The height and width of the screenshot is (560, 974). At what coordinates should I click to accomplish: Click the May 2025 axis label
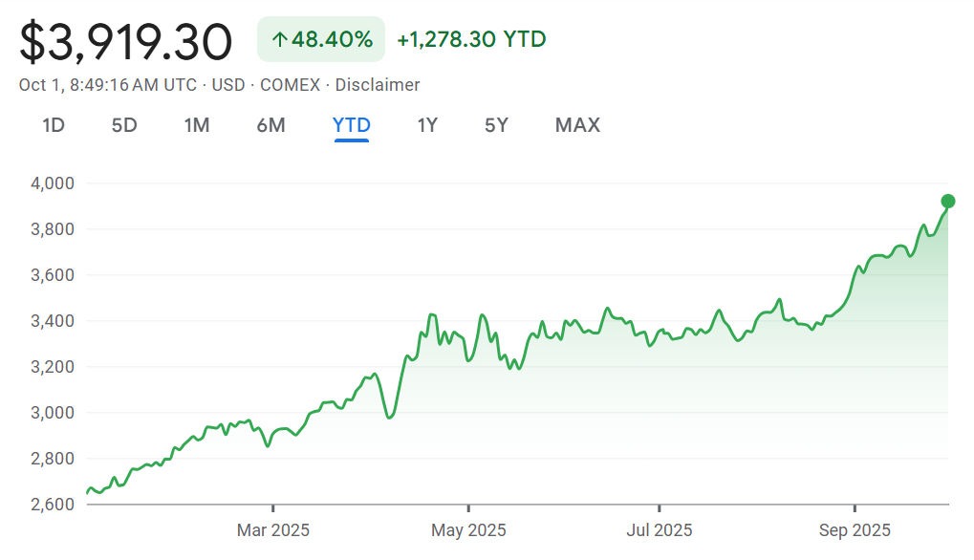click(x=468, y=529)
